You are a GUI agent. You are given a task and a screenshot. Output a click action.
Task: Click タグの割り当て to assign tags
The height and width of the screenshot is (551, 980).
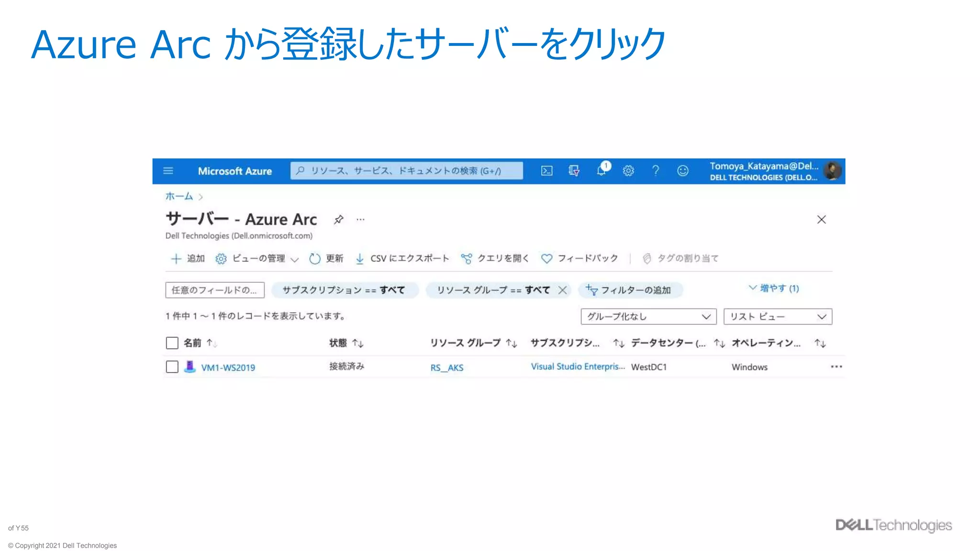(x=680, y=259)
